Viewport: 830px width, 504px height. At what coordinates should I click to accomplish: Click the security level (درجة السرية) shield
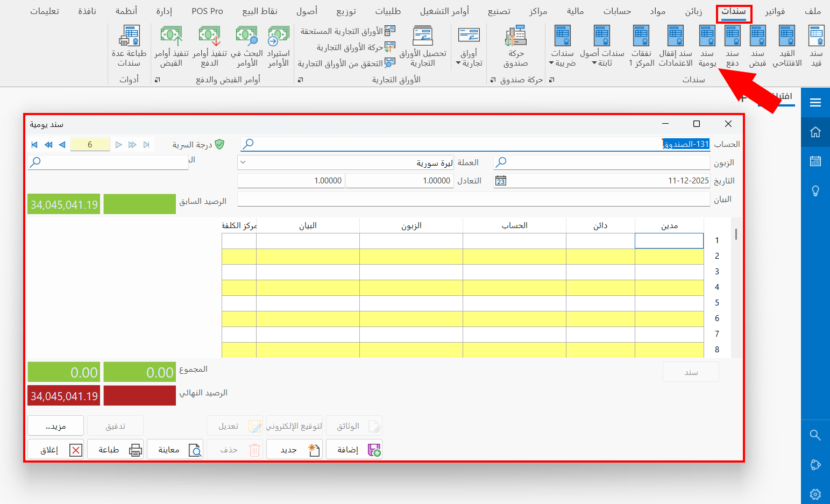219,144
